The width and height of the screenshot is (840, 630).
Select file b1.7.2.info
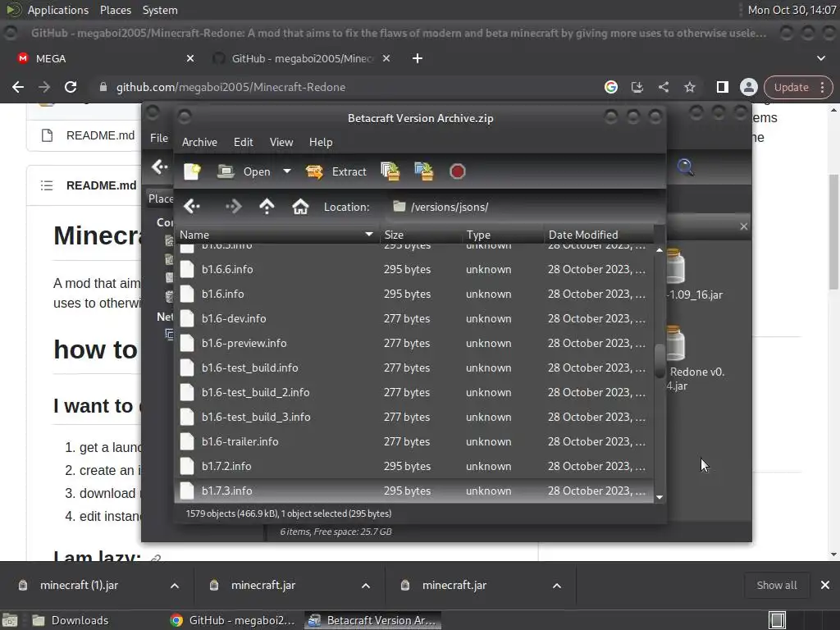point(414,466)
